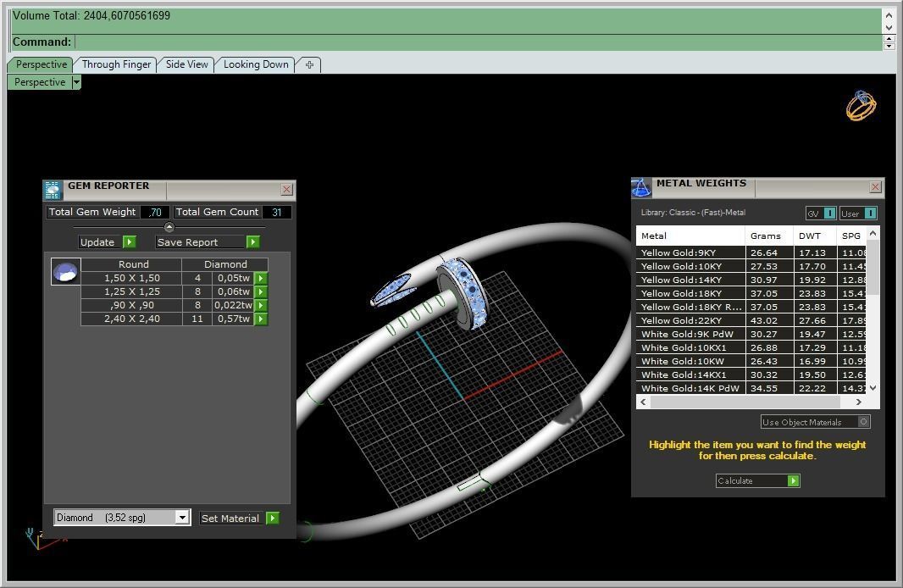Switch to the Perspective tab

tap(41, 64)
